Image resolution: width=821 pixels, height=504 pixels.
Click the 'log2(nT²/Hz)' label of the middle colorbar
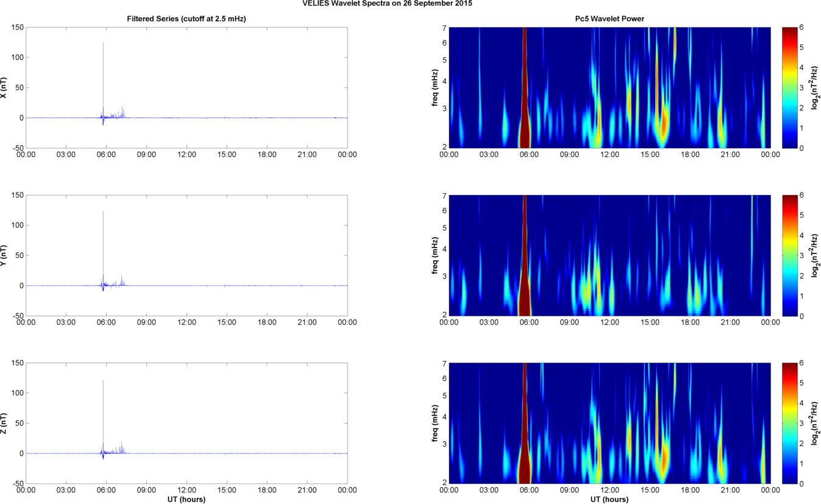(816, 255)
